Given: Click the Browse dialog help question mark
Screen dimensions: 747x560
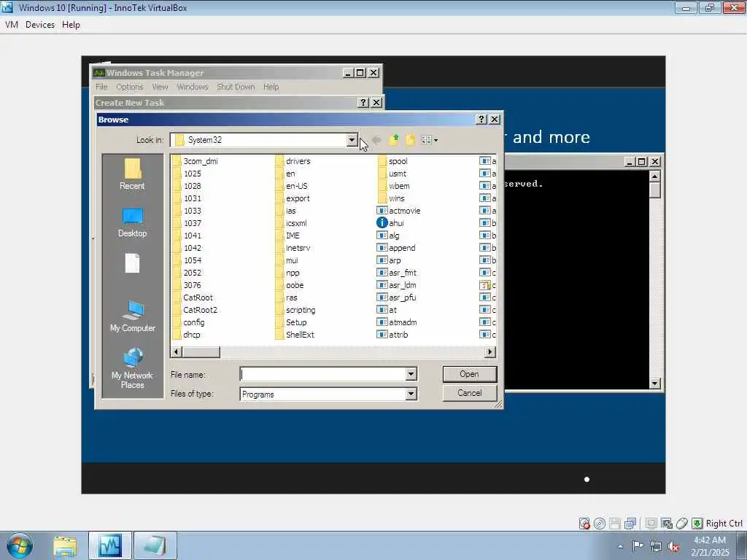Looking at the screenshot, I should [x=481, y=120].
